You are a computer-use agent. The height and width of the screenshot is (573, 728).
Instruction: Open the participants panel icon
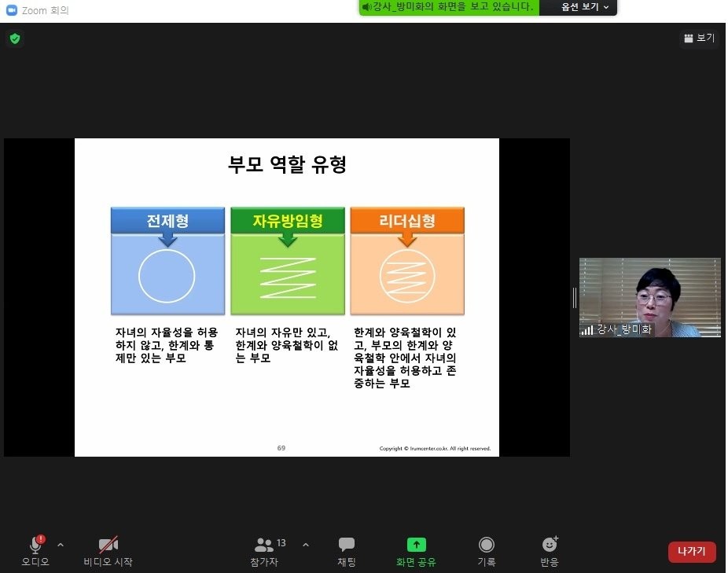(264, 545)
